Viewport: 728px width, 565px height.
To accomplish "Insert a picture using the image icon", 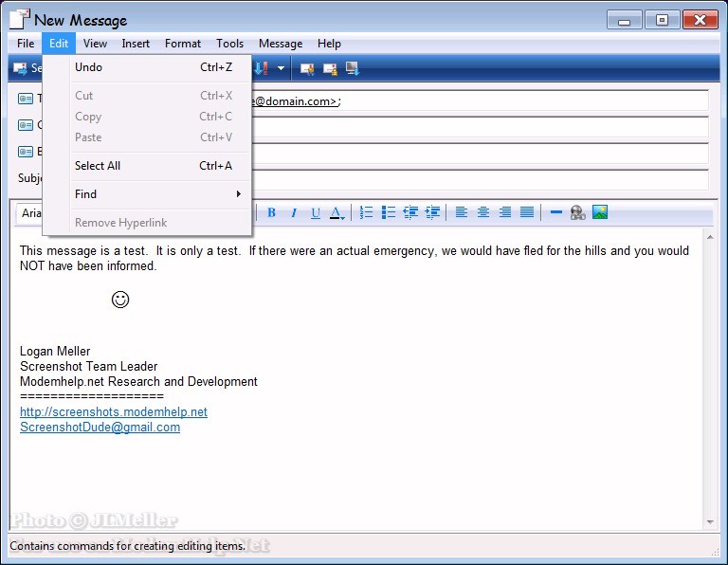I will 600,212.
